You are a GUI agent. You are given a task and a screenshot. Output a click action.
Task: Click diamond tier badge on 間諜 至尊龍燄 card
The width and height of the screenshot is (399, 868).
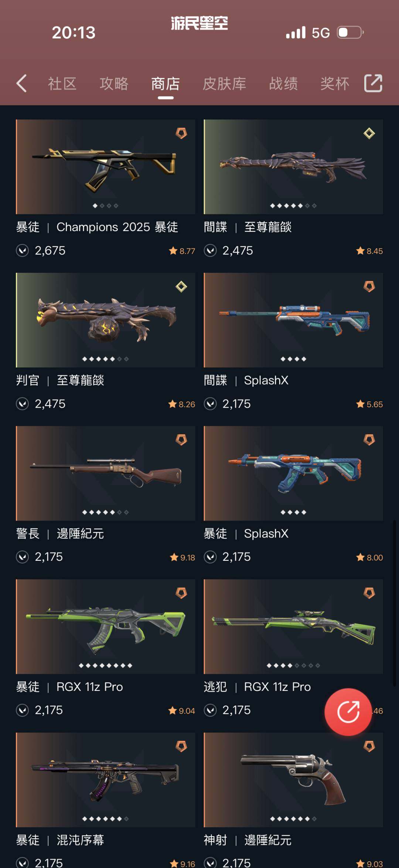tap(369, 133)
